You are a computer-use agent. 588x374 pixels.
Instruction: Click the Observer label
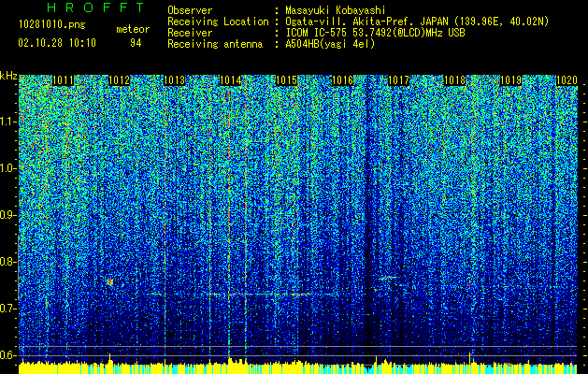[x=190, y=10]
